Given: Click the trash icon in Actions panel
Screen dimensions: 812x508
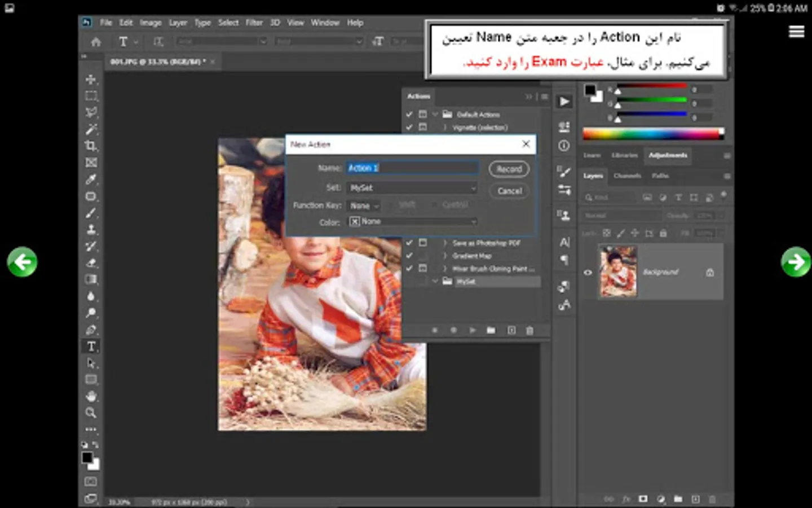Looking at the screenshot, I should (529, 330).
